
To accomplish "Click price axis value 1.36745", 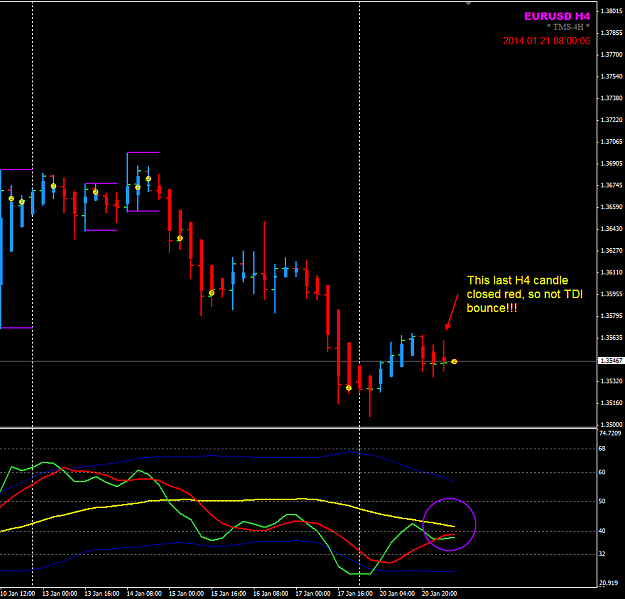I will point(611,185).
